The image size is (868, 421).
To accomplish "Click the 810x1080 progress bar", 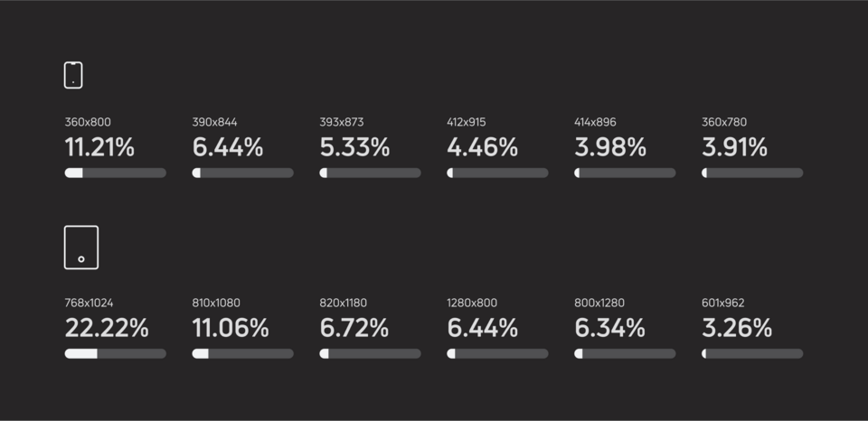I will tap(242, 353).
